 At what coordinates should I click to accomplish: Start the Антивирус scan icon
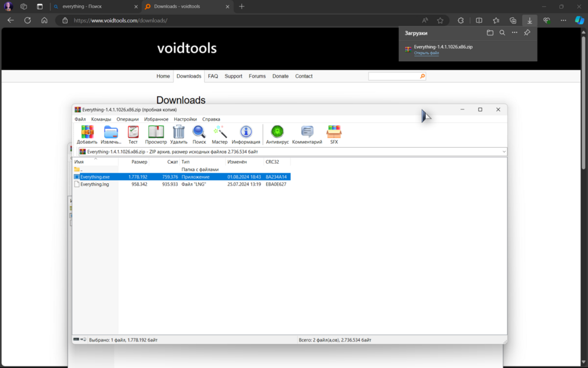(x=278, y=135)
